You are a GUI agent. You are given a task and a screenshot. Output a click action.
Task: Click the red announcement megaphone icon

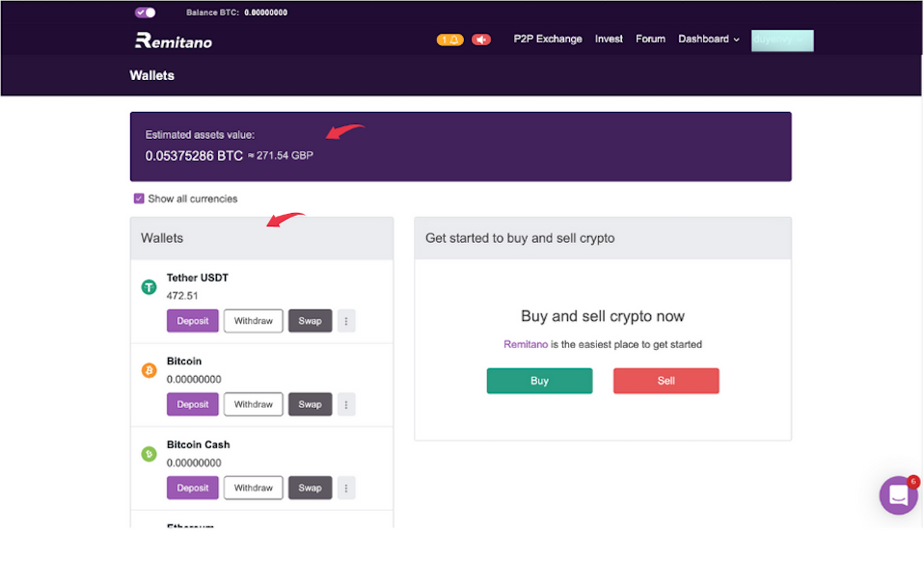[x=481, y=40]
